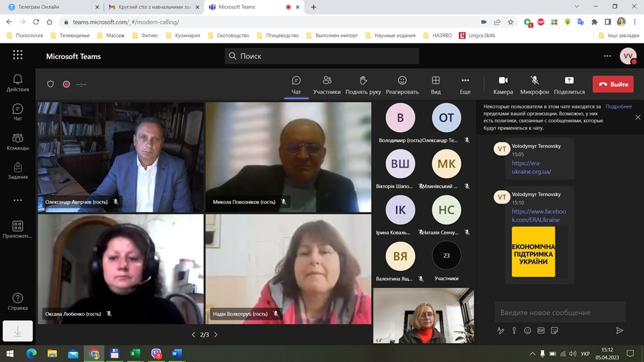Open the yellow Економічна підтримка України preview
The height and width of the screenshot is (362, 644).
pos(533,252)
